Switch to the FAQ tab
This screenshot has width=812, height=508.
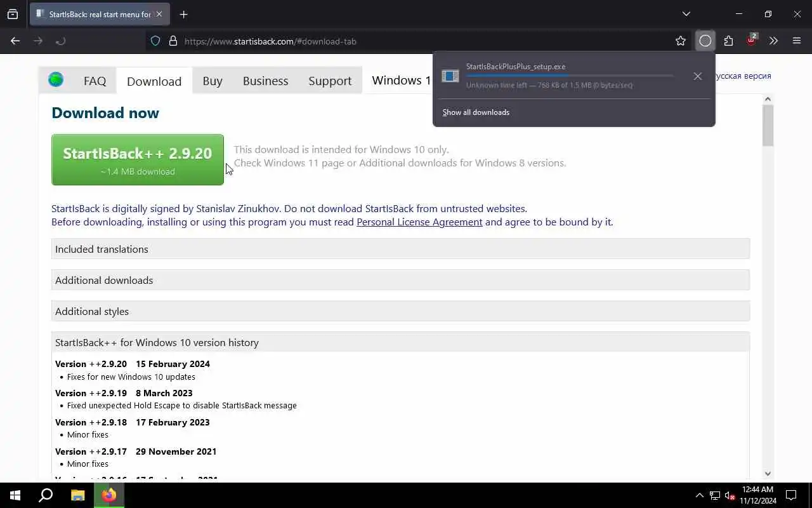pyautogui.click(x=95, y=81)
